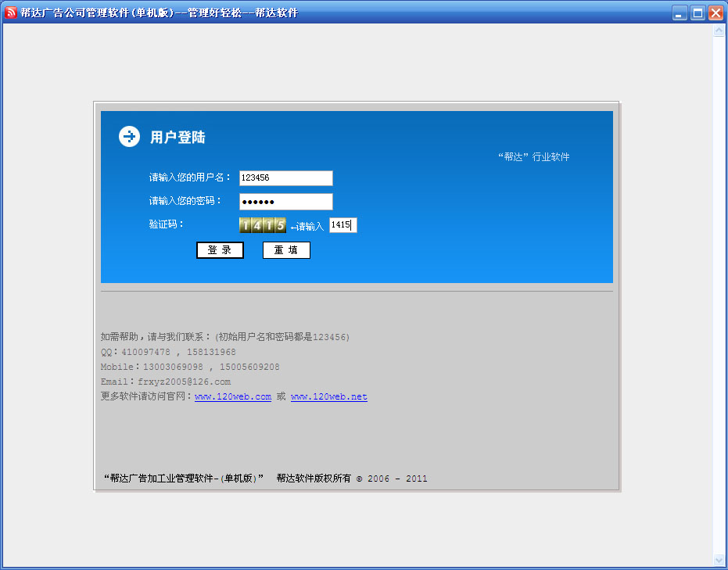Viewport: 728px width, 570px height.
Task: Click the "帮达" 行业软件 label
Action: click(533, 157)
